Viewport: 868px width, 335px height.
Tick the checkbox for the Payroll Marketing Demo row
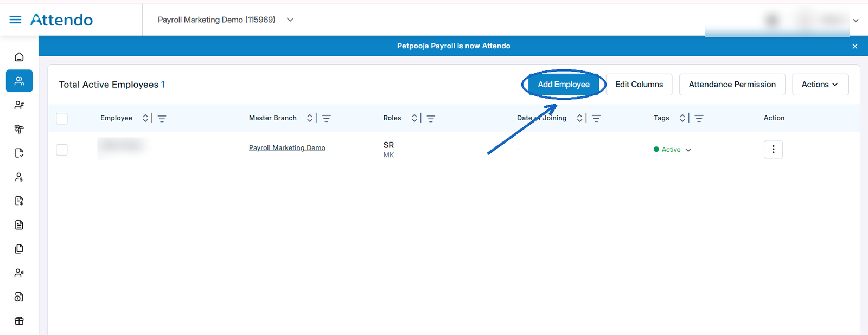[x=62, y=150]
